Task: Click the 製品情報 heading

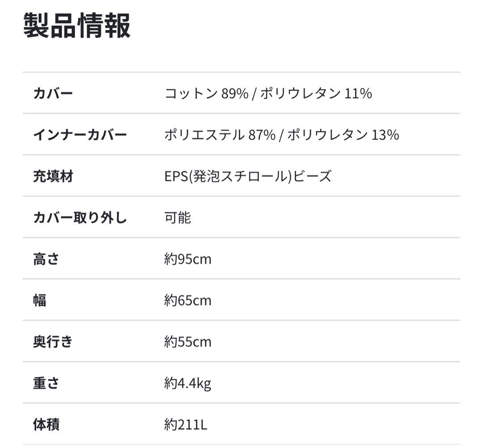Action: pos(76,26)
